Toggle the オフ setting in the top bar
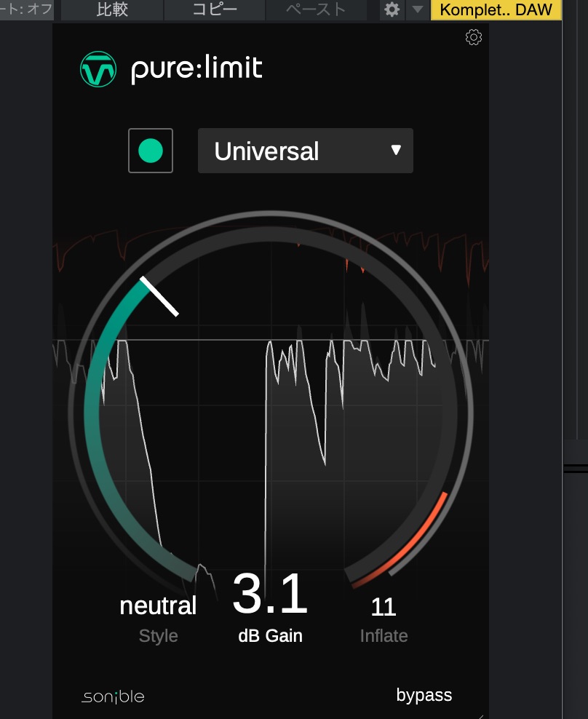 26,10
